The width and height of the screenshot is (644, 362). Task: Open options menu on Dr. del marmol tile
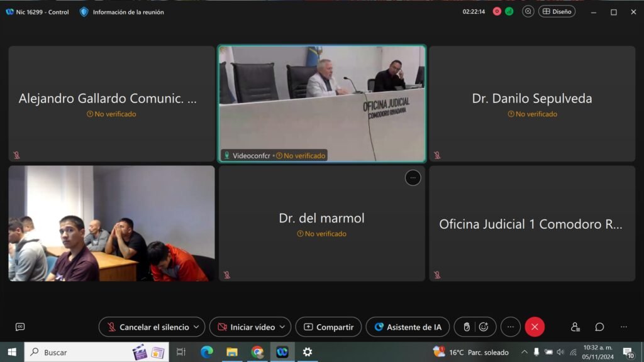tap(413, 178)
